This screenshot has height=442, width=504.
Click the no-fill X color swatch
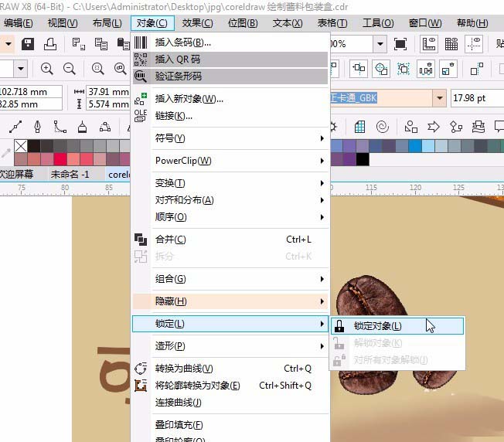pos(21,146)
